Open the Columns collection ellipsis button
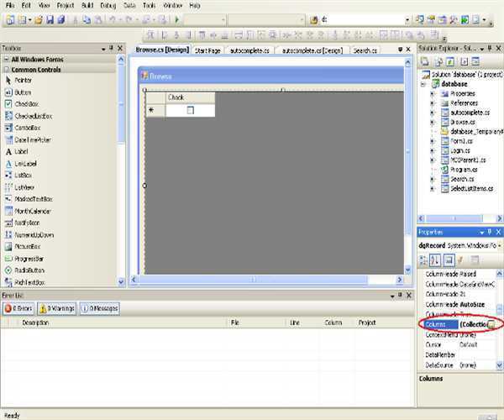Image resolution: width=504 pixels, height=420 pixels. [x=492, y=323]
